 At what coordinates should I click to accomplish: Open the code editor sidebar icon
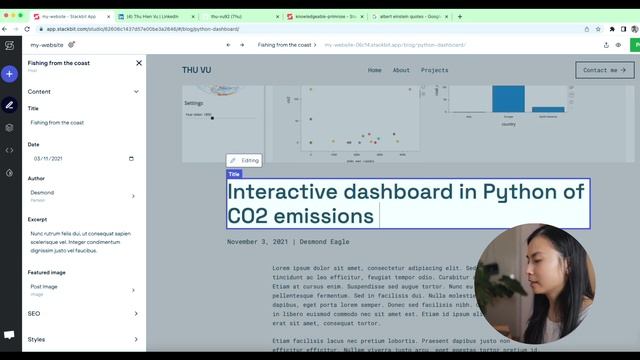click(x=9, y=150)
